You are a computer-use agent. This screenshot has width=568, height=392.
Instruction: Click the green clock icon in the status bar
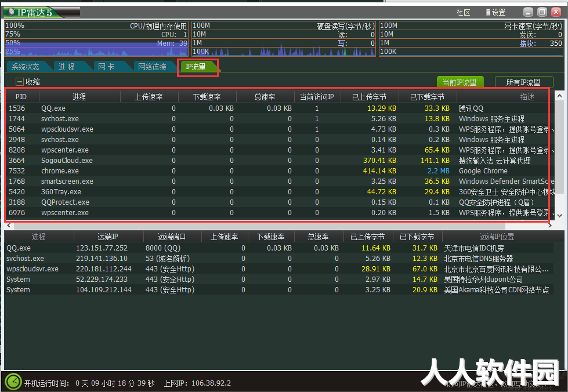[x=13, y=382]
